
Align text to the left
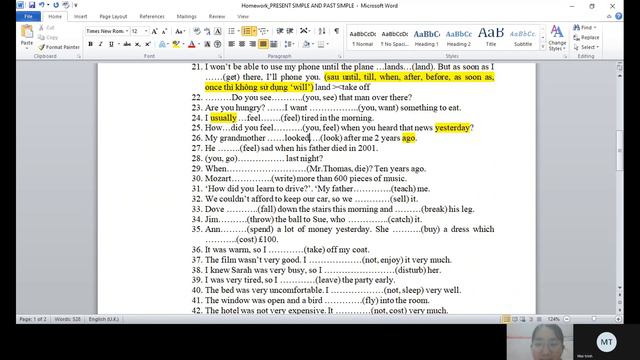pos(231,44)
